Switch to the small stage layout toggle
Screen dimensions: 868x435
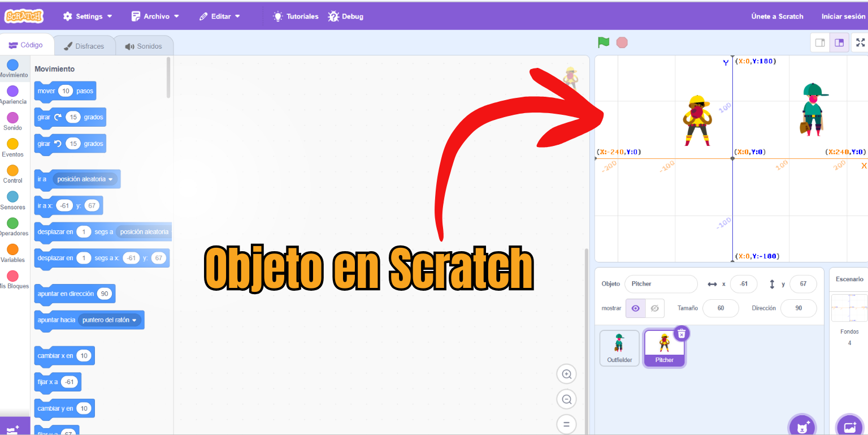pos(819,42)
